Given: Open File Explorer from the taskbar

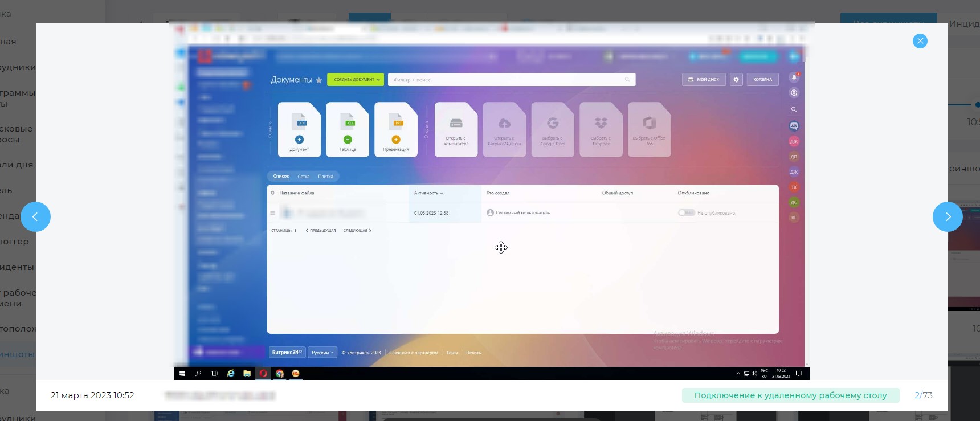Looking at the screenshot, I should 247,374.
